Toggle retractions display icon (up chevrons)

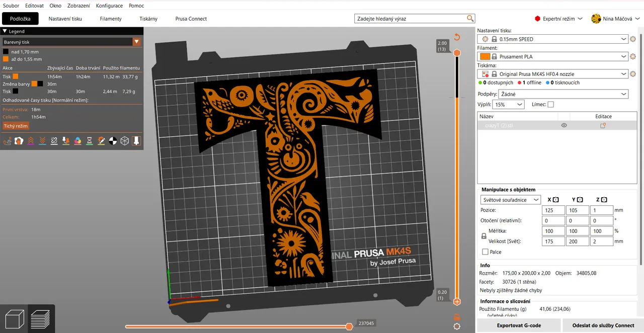[31, 141]
